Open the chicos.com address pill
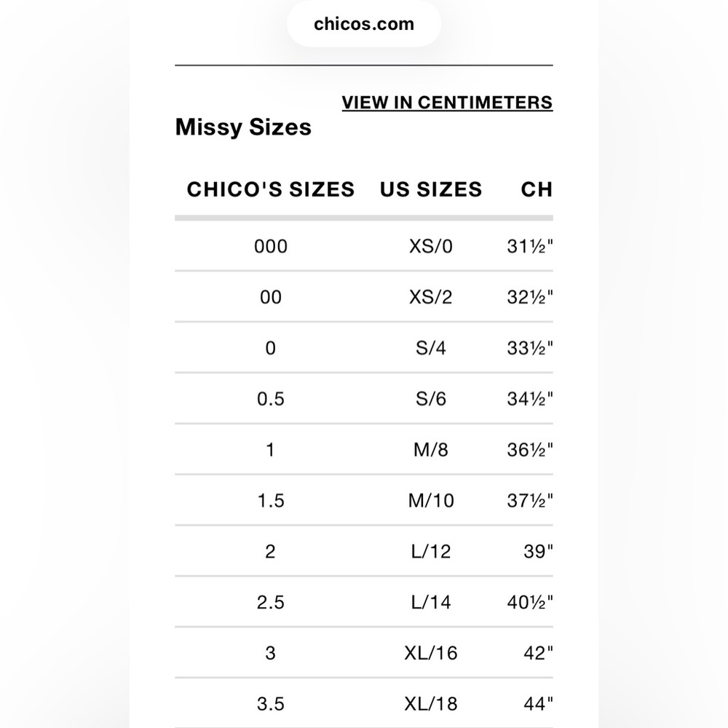728x728 pixels. [x=364, y=24]
